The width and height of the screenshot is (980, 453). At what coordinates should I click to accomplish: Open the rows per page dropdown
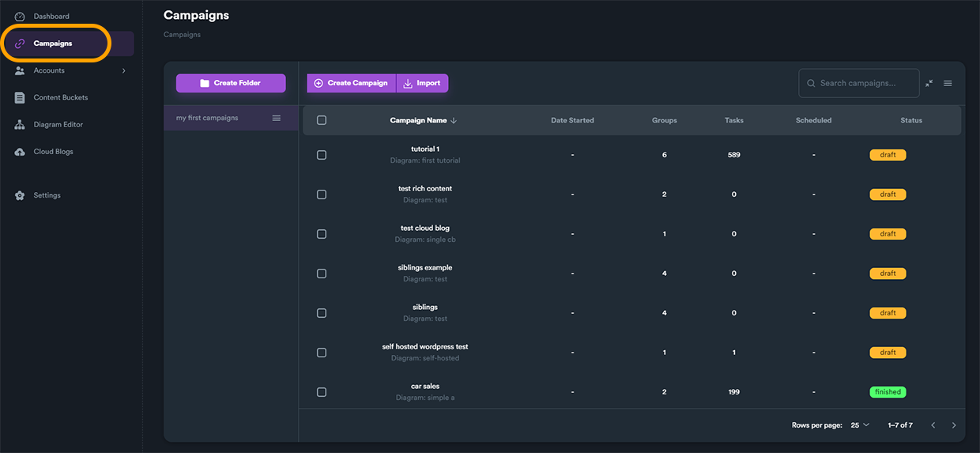coord(860,425)
